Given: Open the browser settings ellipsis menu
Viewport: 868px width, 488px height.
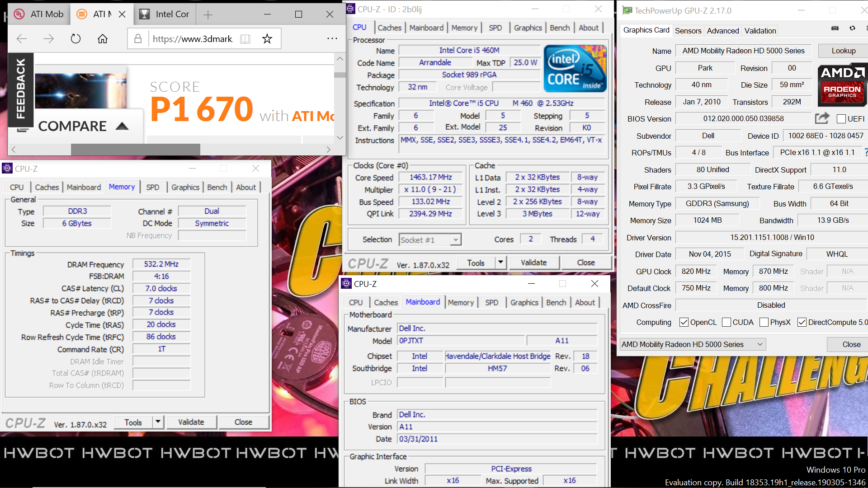Looking at the screenshot, I should [x=332, y=39].
